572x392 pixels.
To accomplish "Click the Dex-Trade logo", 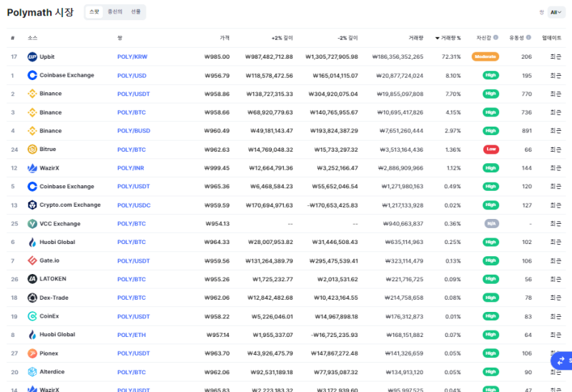I will [x=32, y=298].
